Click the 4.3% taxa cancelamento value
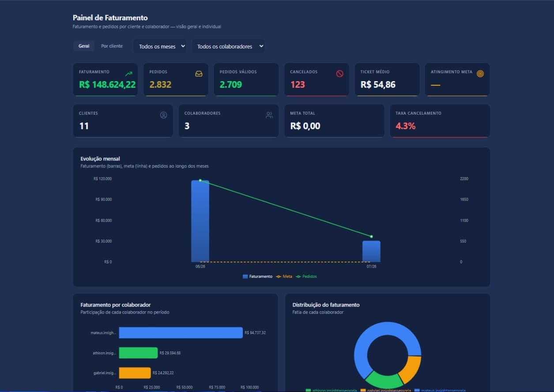This screenshot has width=554, height=392. [x=405, y=126]
